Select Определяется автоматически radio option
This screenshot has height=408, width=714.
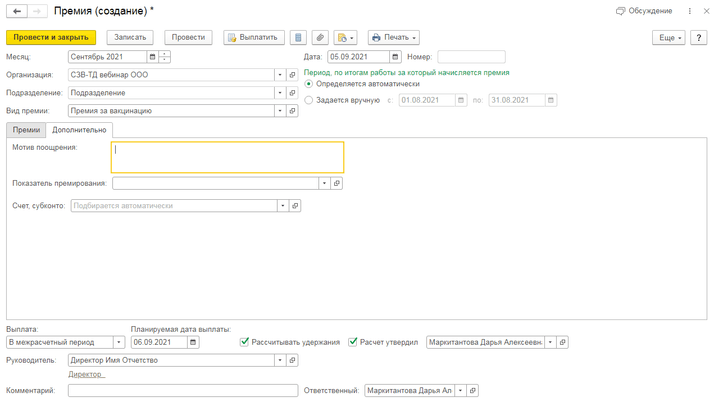pos(309,84)
